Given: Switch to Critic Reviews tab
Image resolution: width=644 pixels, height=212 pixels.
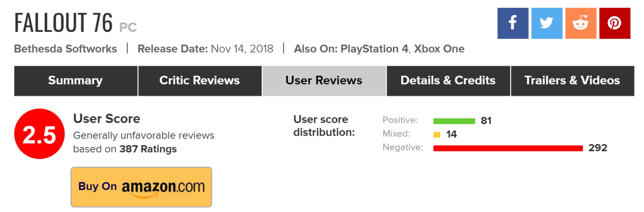Looking at the screenshot, I should (200, 81).
